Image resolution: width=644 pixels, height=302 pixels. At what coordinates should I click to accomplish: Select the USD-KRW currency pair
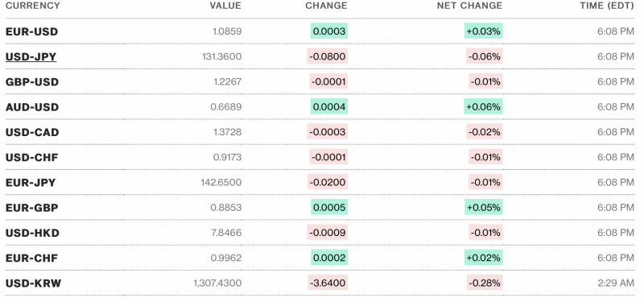(x=33, y=283)
